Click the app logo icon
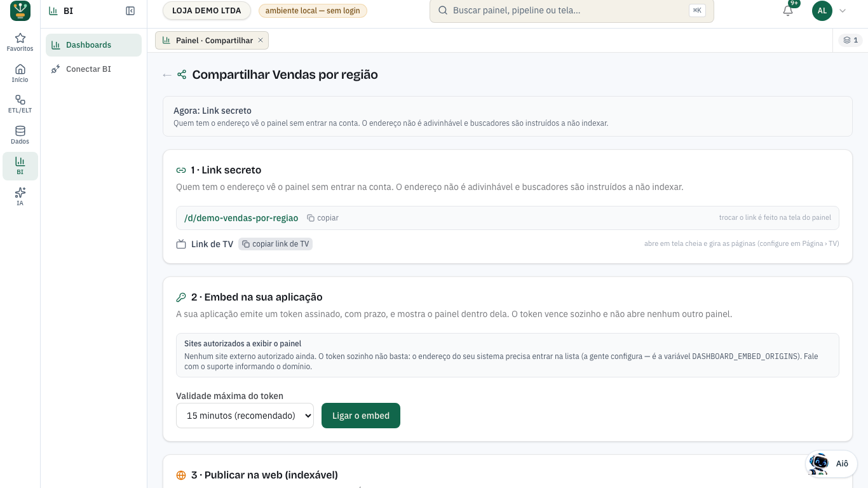The image size is (868, 488). pyautogui.click(x=20, y=11)
